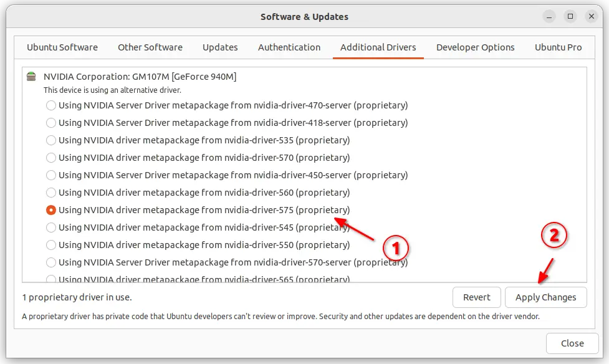Select the partially visible nvidia-driver-565 option

[x=51, y=279]
